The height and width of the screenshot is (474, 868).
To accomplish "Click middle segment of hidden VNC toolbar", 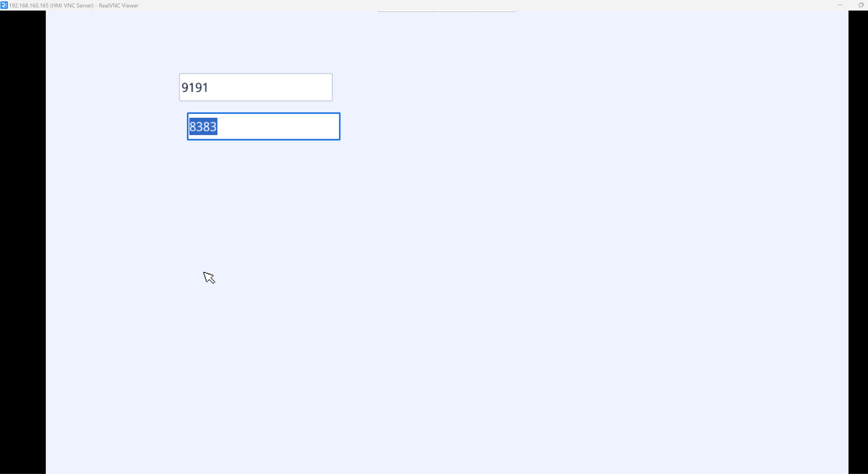I will click(453, 11).
